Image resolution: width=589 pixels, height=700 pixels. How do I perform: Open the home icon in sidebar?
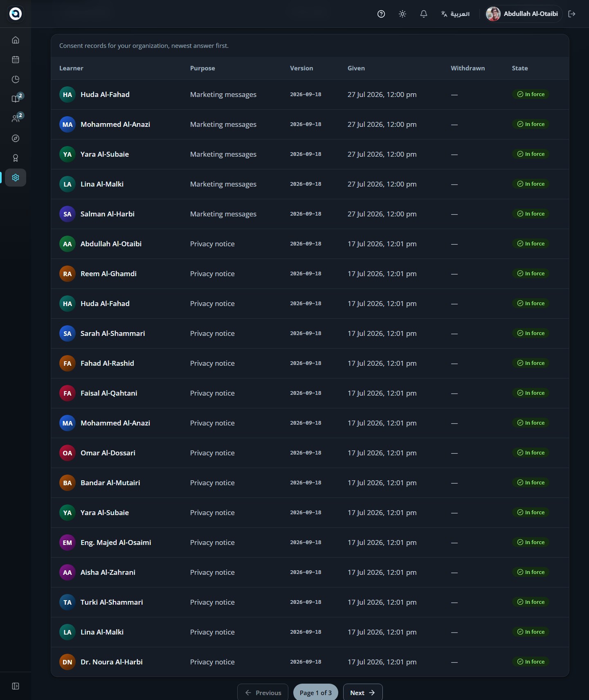(16, 40)
